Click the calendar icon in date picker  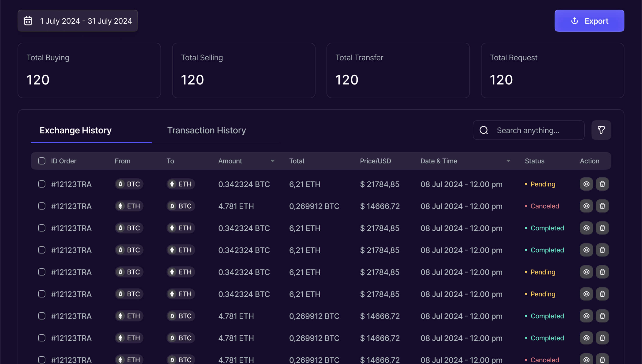point(28,21)
